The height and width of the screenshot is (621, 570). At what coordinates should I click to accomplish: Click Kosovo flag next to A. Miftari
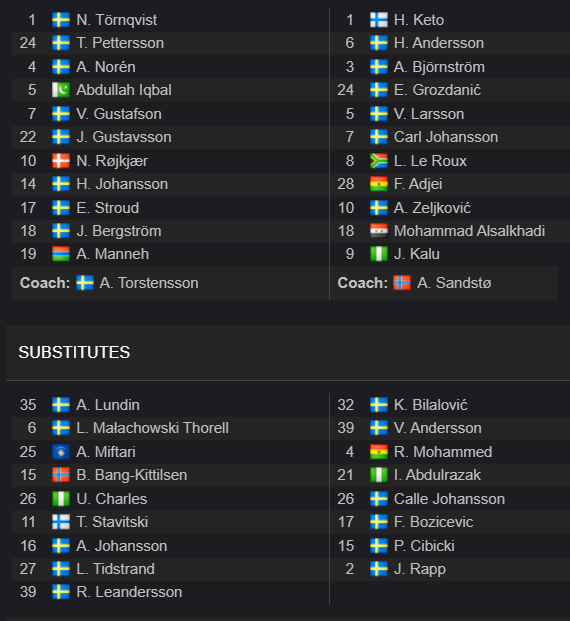61,452
